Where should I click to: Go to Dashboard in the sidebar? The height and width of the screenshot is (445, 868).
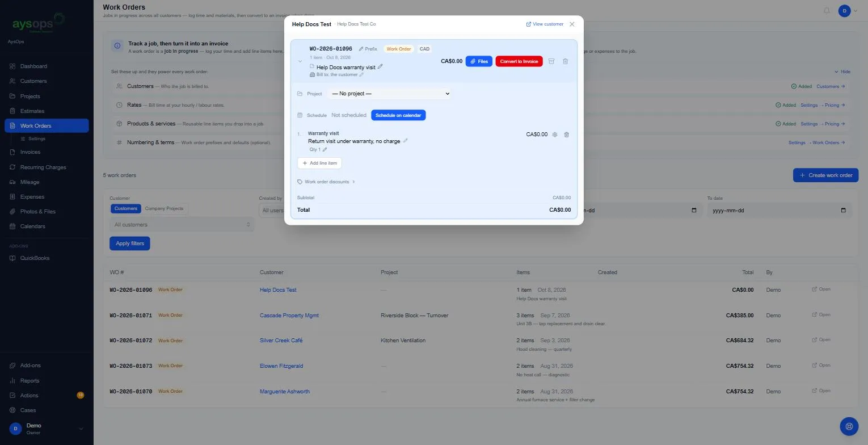click(x=47, y=66)
